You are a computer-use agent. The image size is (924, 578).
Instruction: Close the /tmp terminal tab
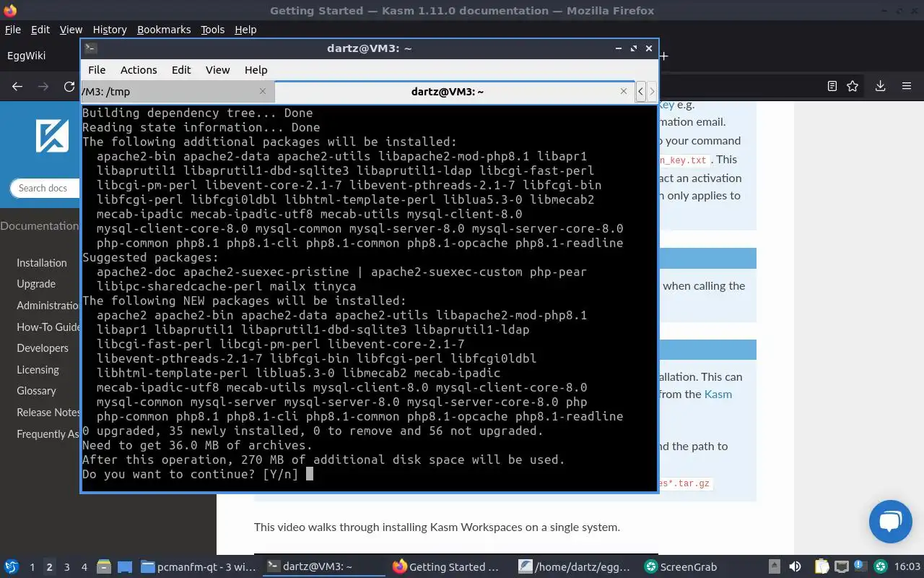263,91
